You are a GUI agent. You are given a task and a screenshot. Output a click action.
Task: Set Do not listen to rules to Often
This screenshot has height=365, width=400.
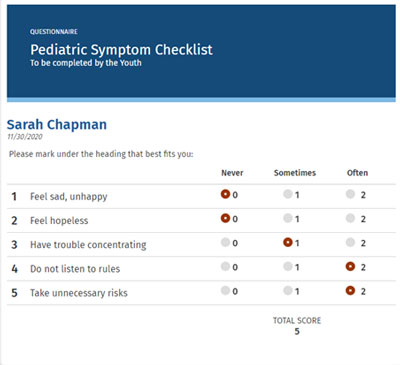[350, 266]
